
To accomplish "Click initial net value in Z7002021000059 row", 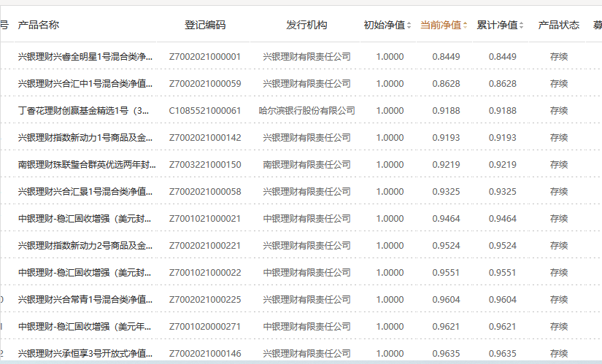I will [390, 84].
